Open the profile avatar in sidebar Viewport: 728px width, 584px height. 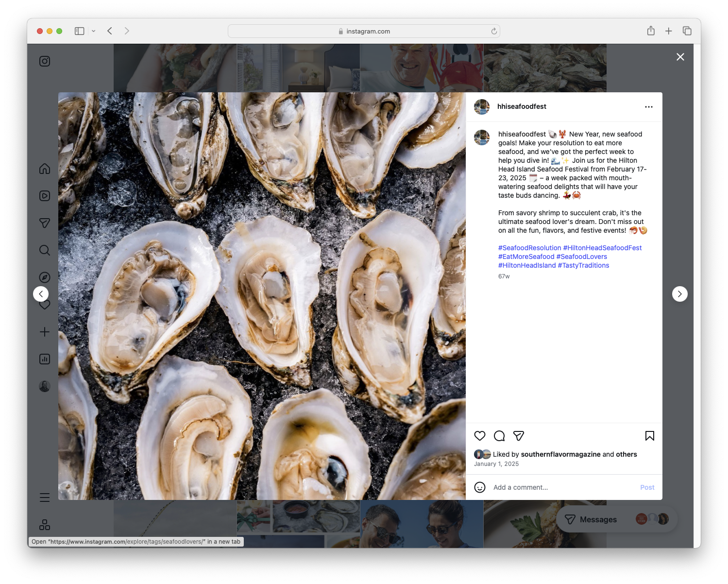click(x=45, y=386)
